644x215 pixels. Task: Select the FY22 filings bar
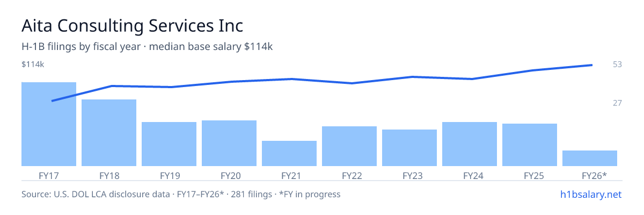(x=349, y=146)
